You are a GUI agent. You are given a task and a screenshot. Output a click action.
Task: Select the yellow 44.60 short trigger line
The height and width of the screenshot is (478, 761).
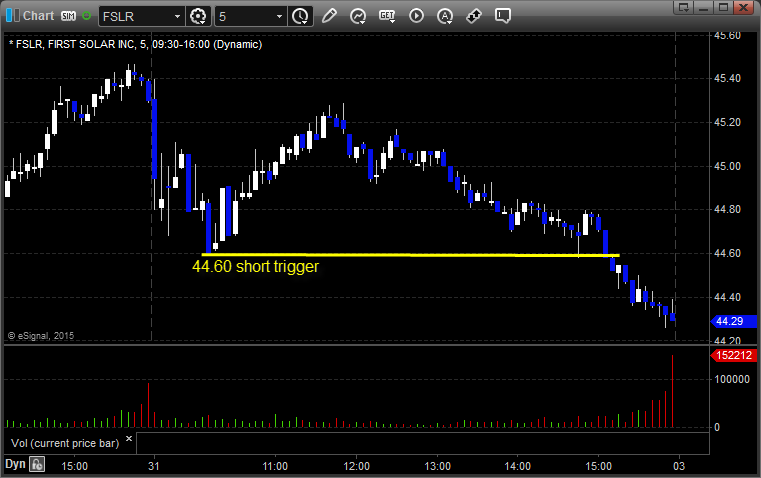point(410,255)
